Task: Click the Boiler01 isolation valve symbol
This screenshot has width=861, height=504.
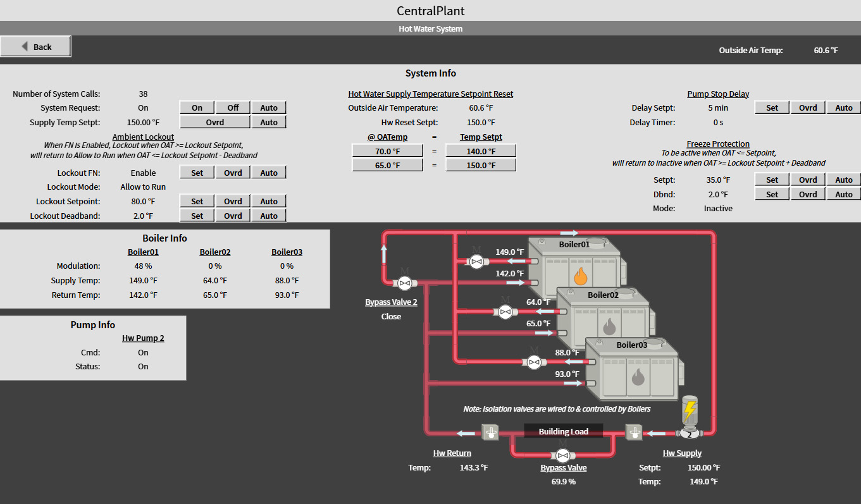Action: pyautogui.click(x=476, y=261)
